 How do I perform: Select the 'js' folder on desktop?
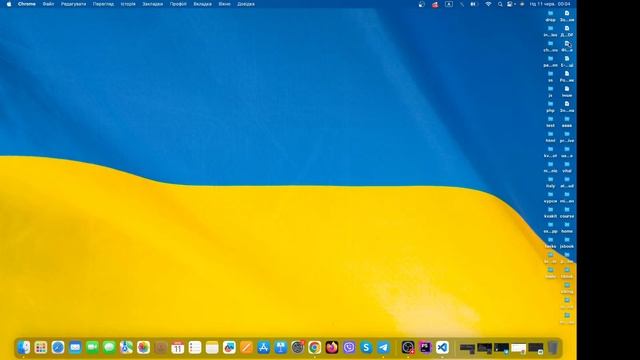click(x=551, y=91)
